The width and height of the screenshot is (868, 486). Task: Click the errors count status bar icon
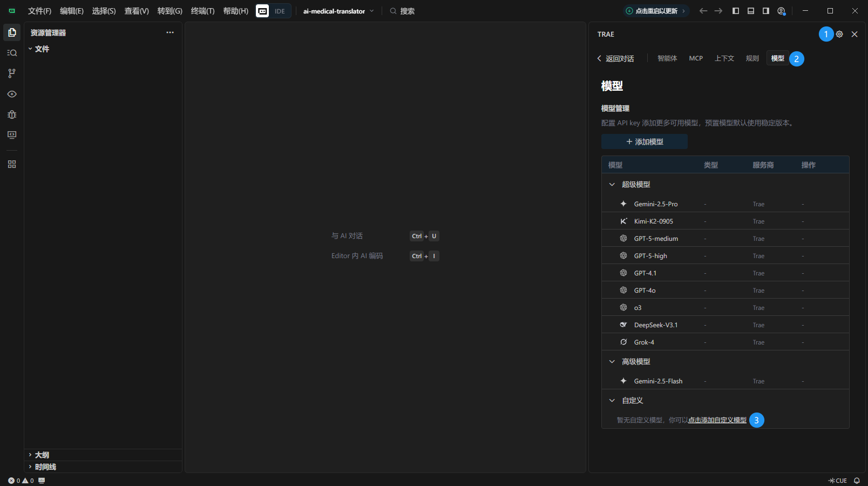coord(11,481)
